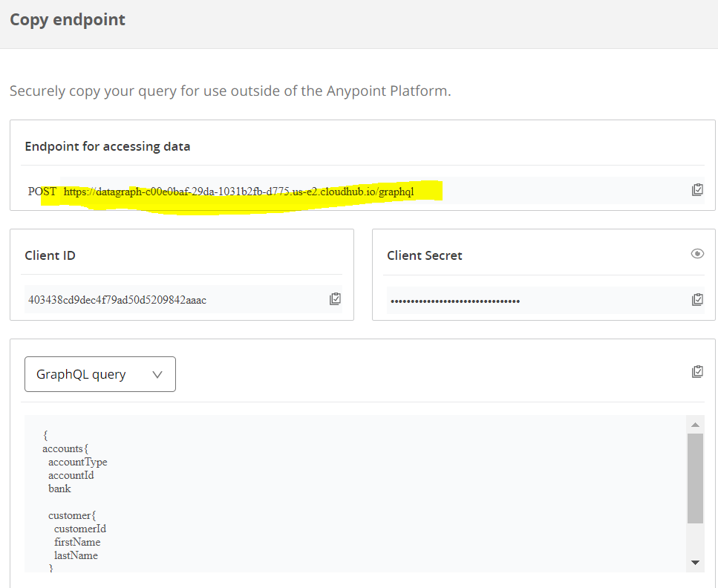Image resolution: width=718 pixels, height=588 pixels.
Task: Click the bank field in query text
Action: point(59,489)
